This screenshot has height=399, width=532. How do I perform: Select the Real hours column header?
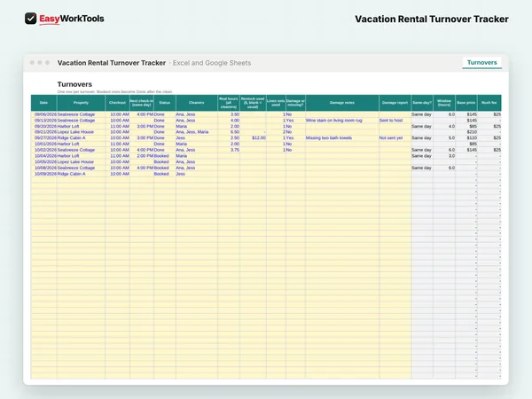click(x=229, y=103)
